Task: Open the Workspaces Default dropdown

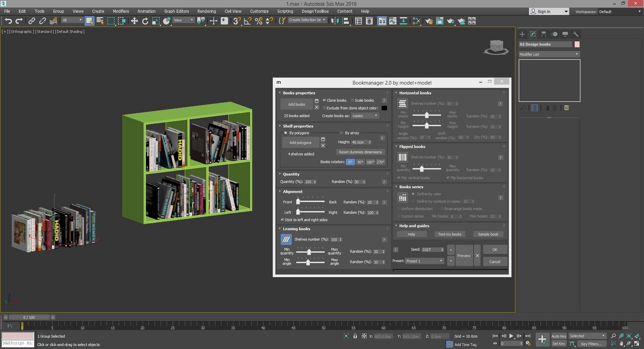Action: pyautogui.click(x=620, y=12)
